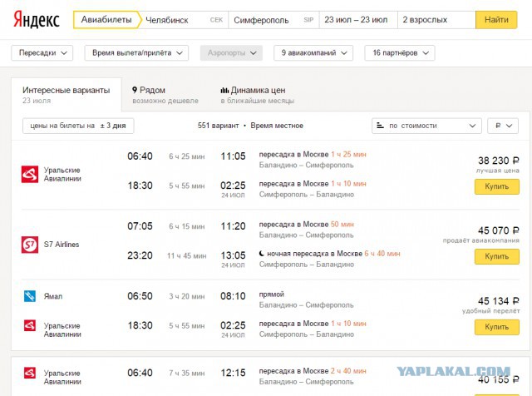532x396 pixels.
Task: Click the Ямал airline logo
Action: point(30,296)
